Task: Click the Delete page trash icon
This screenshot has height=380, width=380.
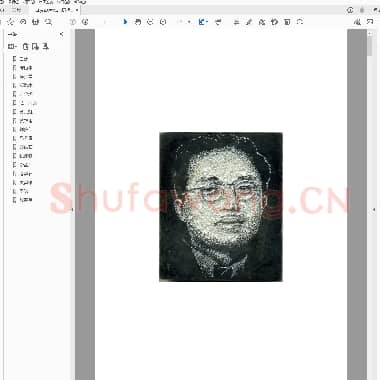Action: [x=287, y=22]
